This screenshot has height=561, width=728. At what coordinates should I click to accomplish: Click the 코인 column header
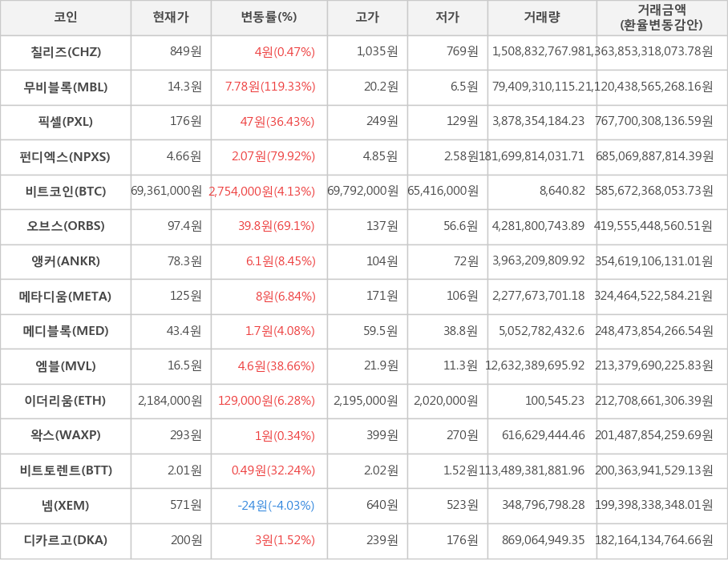click(x=66, y=17)
